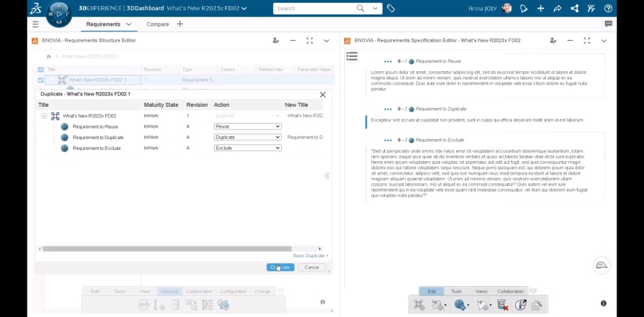Click the New Title column header
The height and width of the screenshot is (317, 644).
[x=296, y=105]
